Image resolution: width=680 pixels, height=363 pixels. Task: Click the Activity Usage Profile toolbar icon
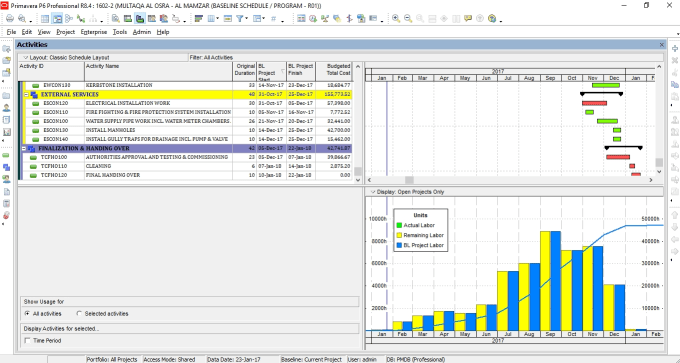click(x=140, y=19)
